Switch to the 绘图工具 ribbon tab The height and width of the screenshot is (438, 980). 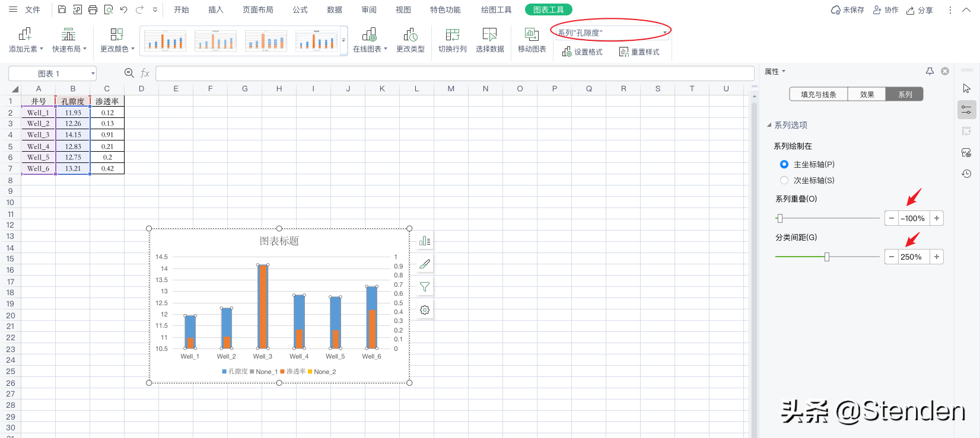click(497, 9)
